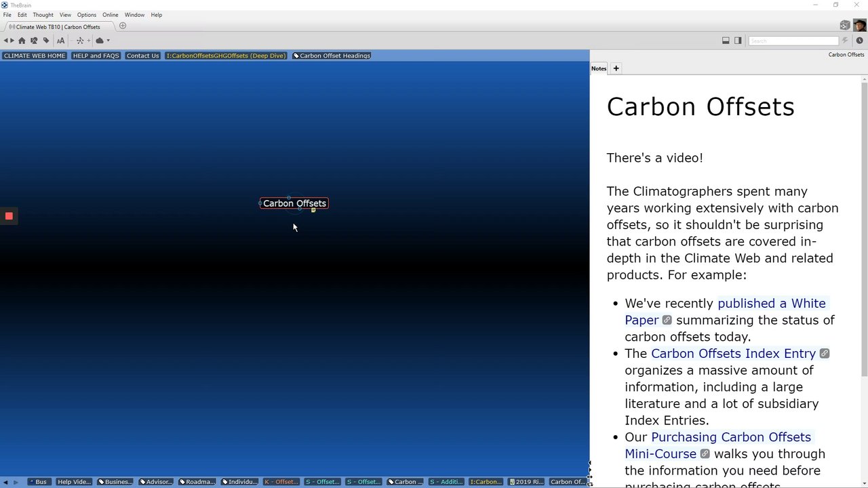Click the yellow note indicator on Carbon Offsets thought
This screenshot has width=868, height=488.
coord(313,210)
